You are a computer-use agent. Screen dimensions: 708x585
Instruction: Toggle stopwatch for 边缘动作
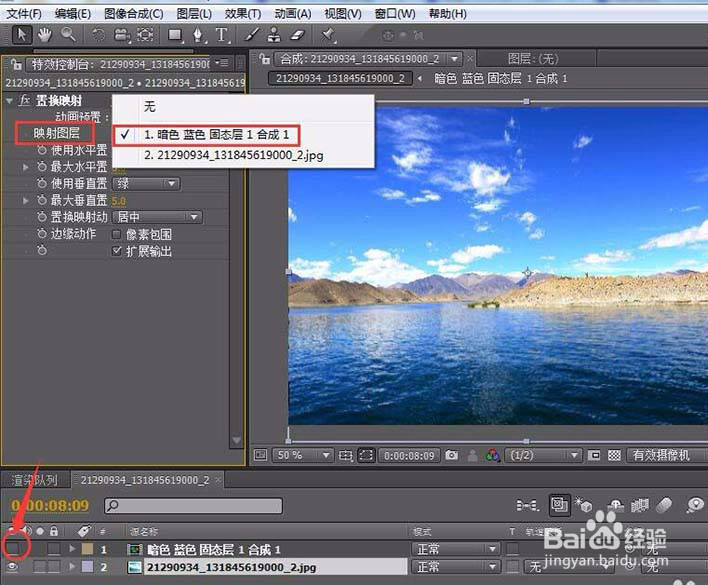click(42, 233)
